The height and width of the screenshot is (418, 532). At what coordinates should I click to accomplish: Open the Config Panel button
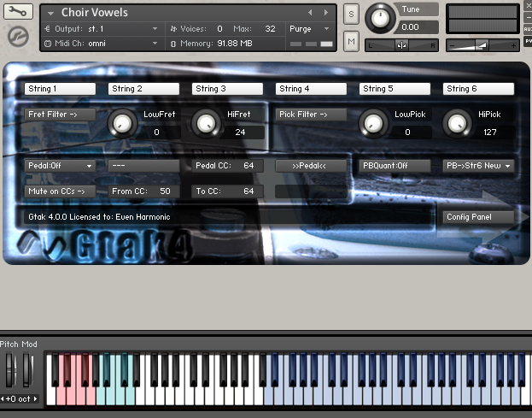(x=477, y=217)
